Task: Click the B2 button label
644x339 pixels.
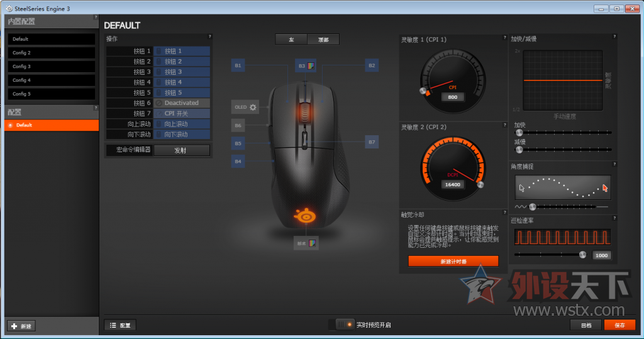Action: coord(372,65)
